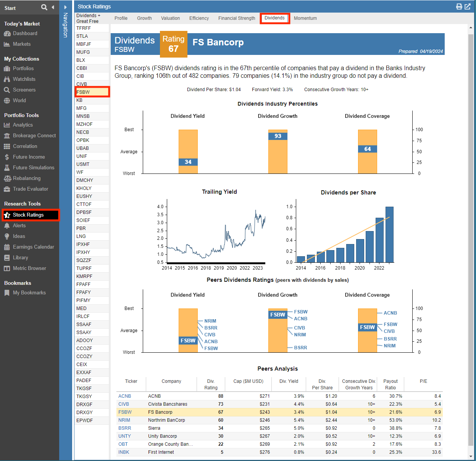The height and width of the screenshot is (461, 476).
Task: Select KHOLY in the ticker list
Action: click(x=92, y=188)
